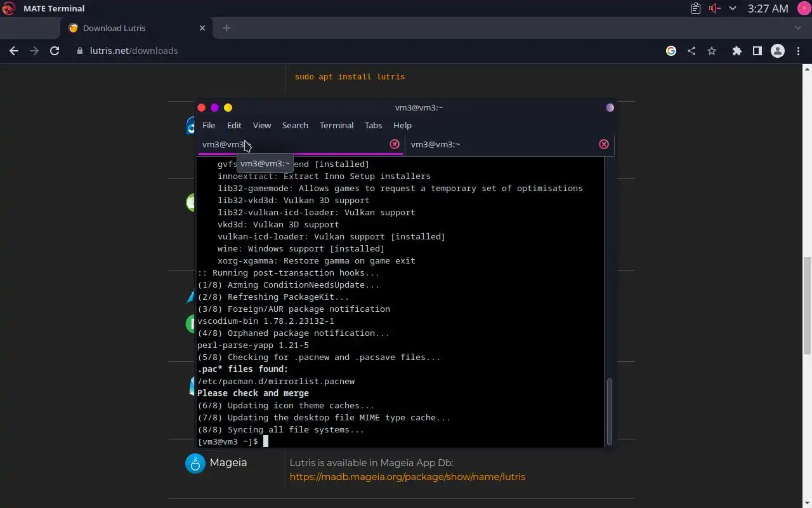Click ':: Running post-transaction hooks...' line

click(x=289, y=273)
